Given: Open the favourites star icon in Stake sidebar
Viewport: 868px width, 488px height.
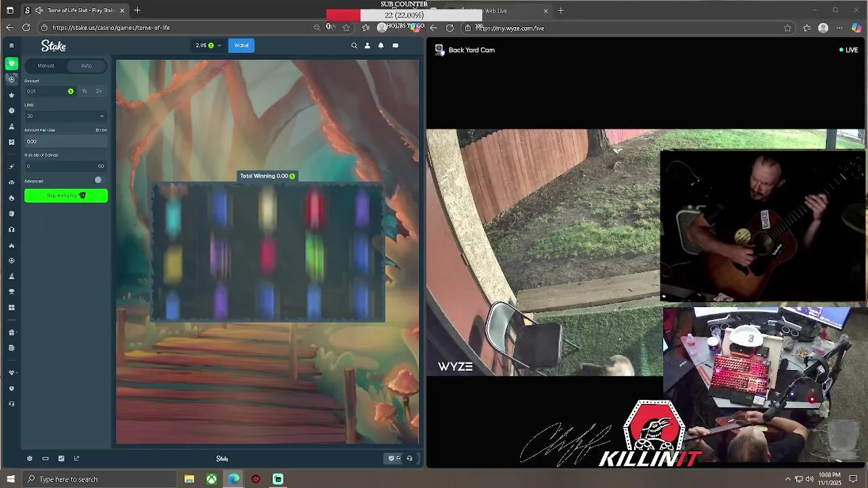Looking at the screenshot, I should 12,95.
